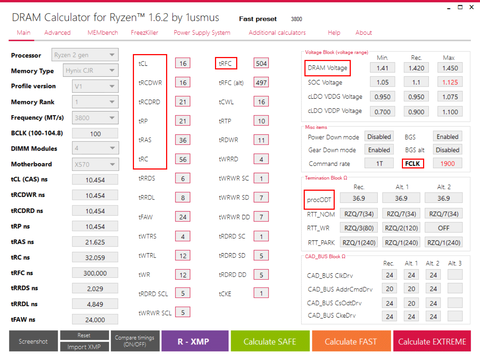Expand the Motherboard dropdown
The width and height of the screenshot is (480, 361).
pos(95,164)
